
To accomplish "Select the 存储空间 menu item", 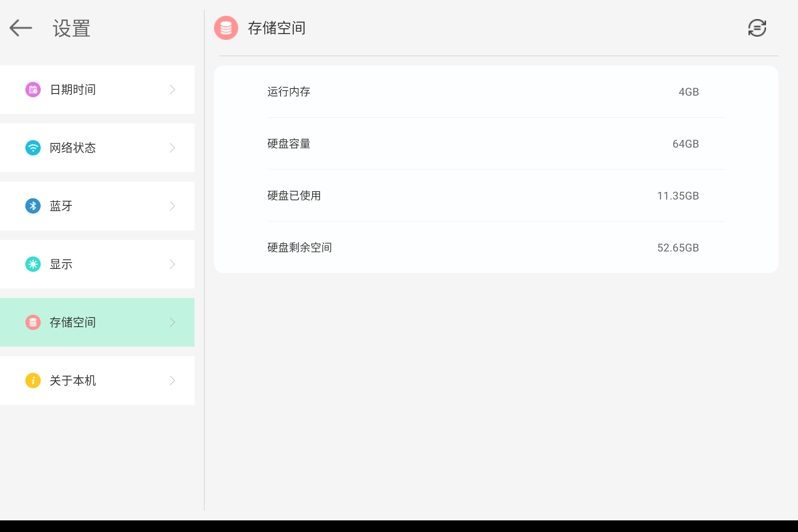I will click(x=97, y=323).
